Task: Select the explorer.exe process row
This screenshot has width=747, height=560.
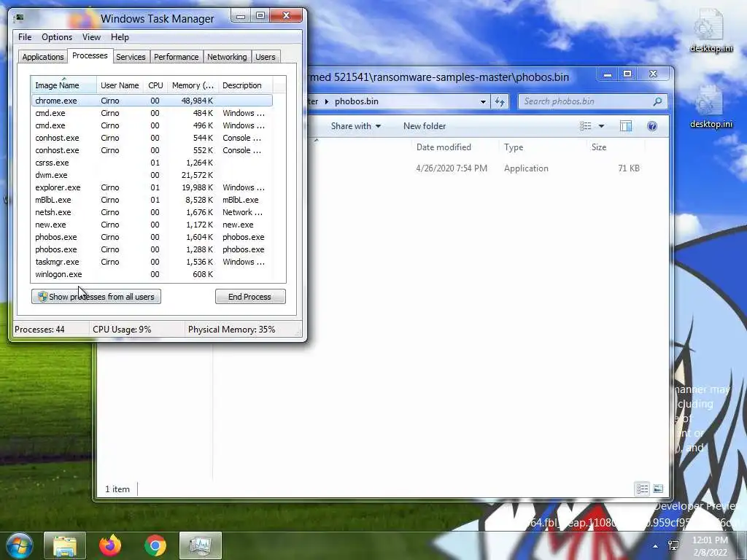Action: 152,187
